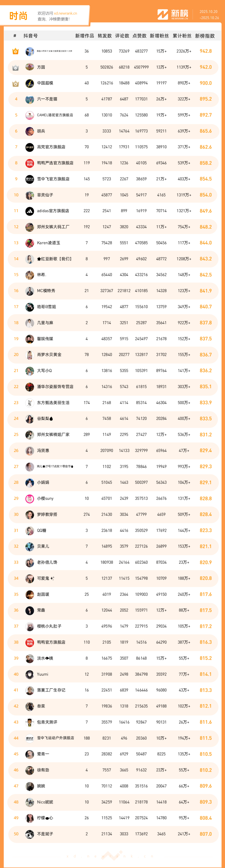This screenshot has height=868, width=225.
Task: Open the 六一不是猫 account name
Action: [47, 99]
